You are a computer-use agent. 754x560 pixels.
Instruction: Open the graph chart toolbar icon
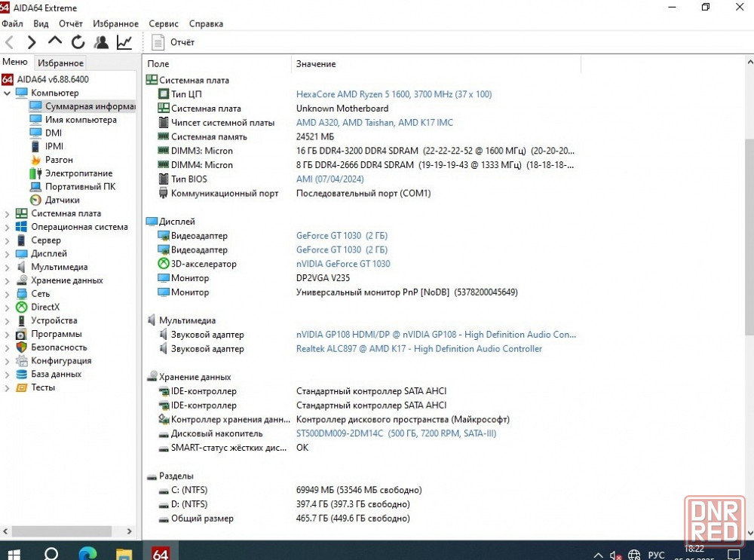[x=124, y=42]
